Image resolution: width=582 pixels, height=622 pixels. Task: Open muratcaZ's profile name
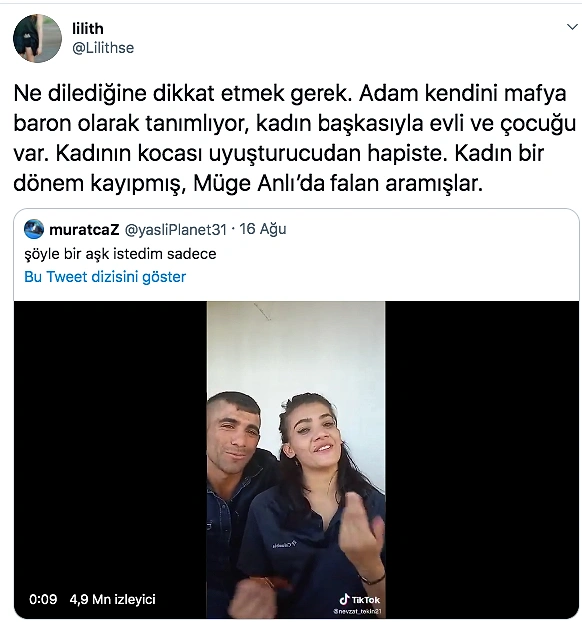pos(84,229)
